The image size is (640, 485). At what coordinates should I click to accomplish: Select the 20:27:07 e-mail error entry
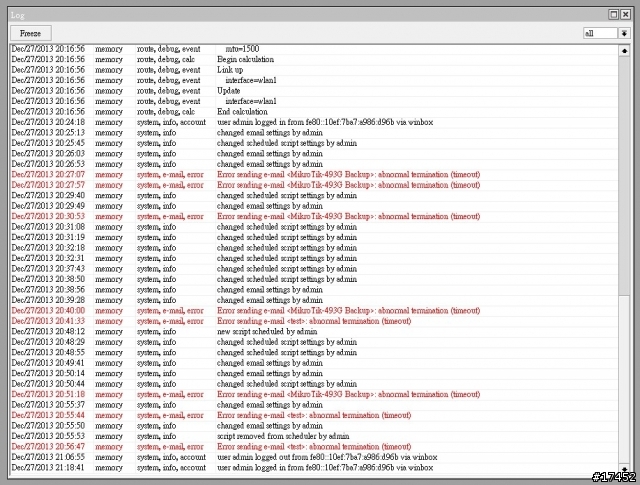coord(314,175)
